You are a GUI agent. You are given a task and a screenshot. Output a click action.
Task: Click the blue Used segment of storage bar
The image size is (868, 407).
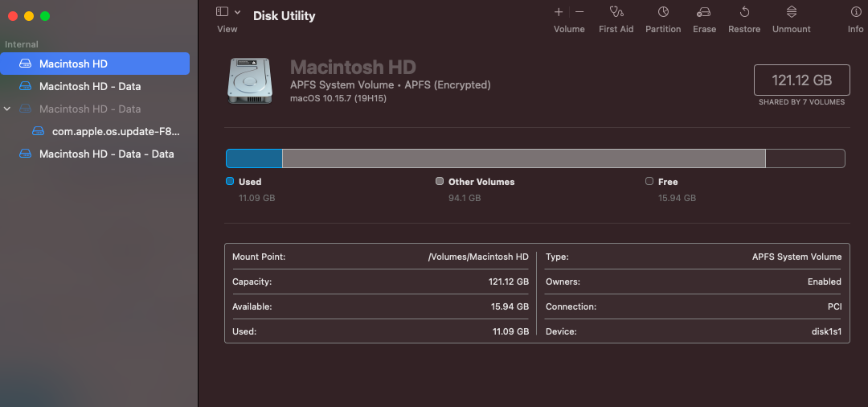(x=254, y=158)
